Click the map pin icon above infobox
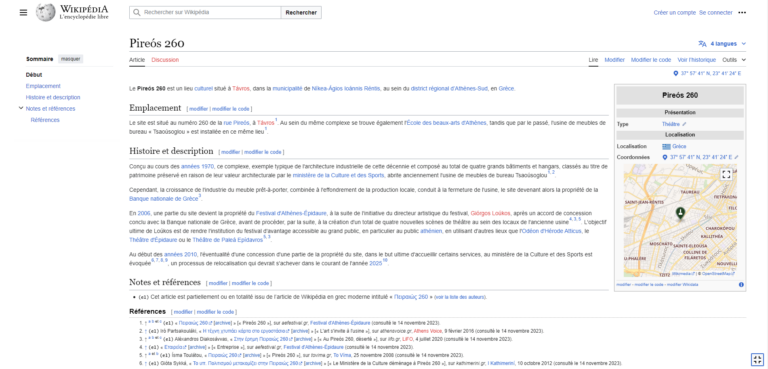The width and height of the screenshot is (768, 369). [676, 74]
